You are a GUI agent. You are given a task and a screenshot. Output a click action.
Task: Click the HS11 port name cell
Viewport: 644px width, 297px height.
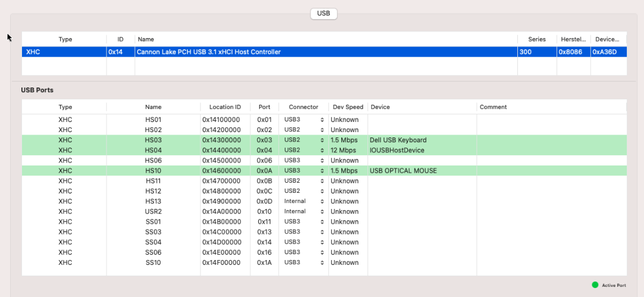coord(153,181)
